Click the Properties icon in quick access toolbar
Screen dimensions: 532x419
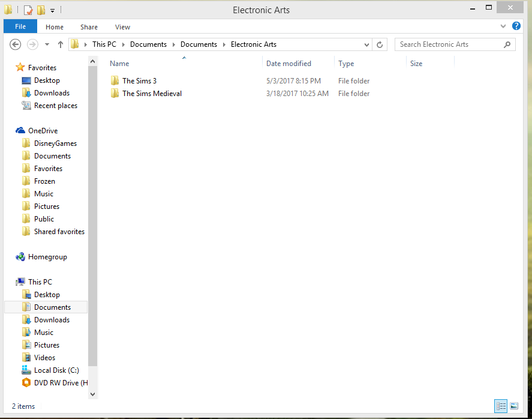[28, 10]
